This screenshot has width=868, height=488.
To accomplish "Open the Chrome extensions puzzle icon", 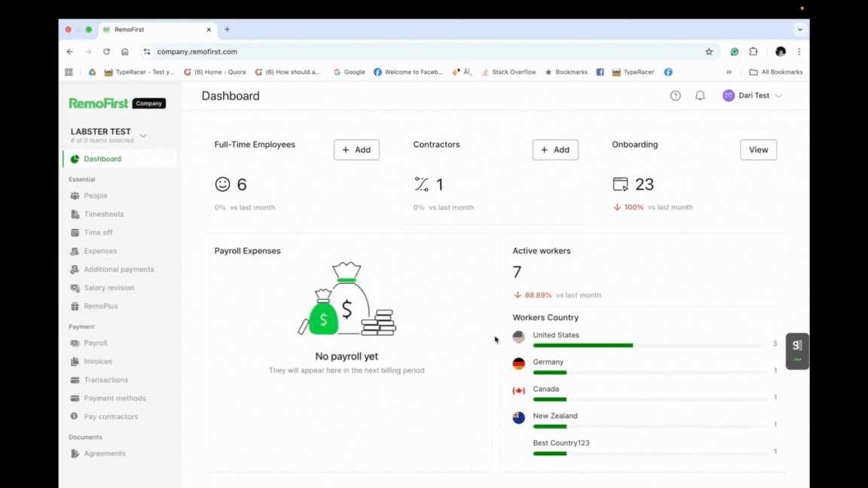I will [x=753, y=52].
